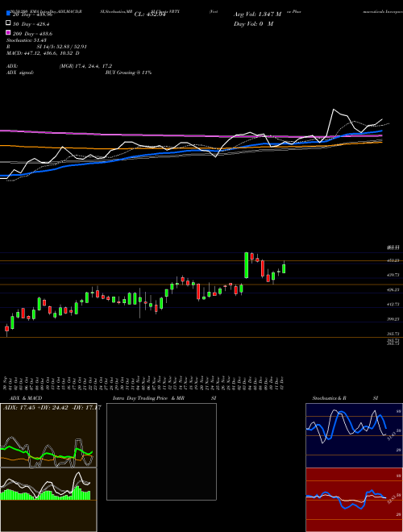
Task: Open the blue Stochastics chart panel
Action: click(x=354, y=435)
